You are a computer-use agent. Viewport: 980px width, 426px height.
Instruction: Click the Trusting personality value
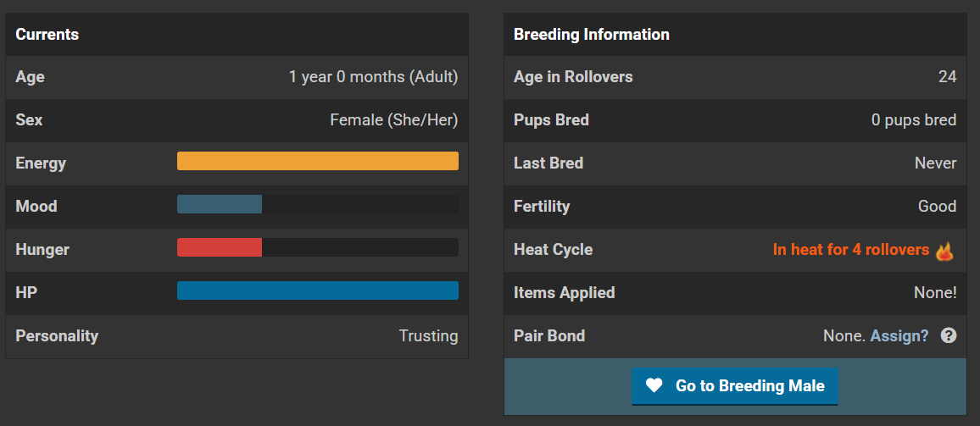point(428,336)
